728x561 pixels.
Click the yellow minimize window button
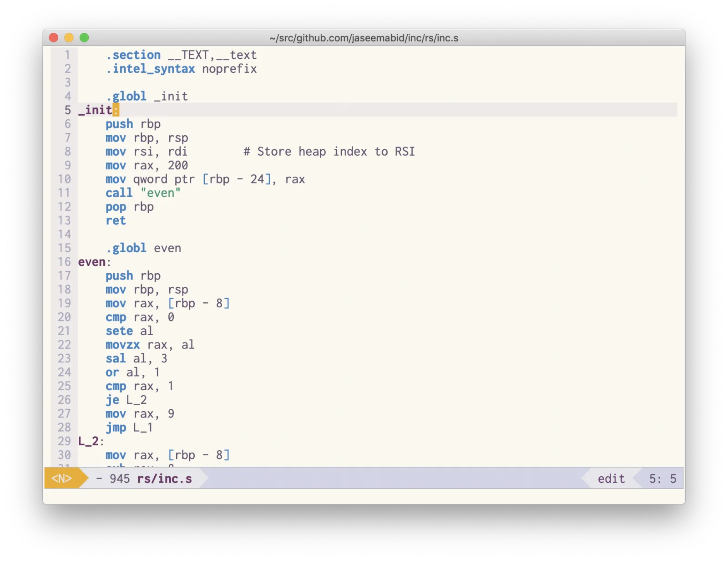pos(69,37)
